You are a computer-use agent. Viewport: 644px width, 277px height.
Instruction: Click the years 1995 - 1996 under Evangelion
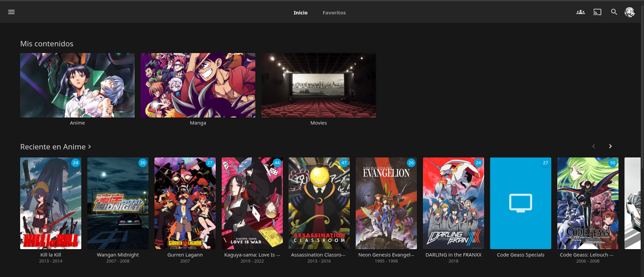tap(386, 261)
